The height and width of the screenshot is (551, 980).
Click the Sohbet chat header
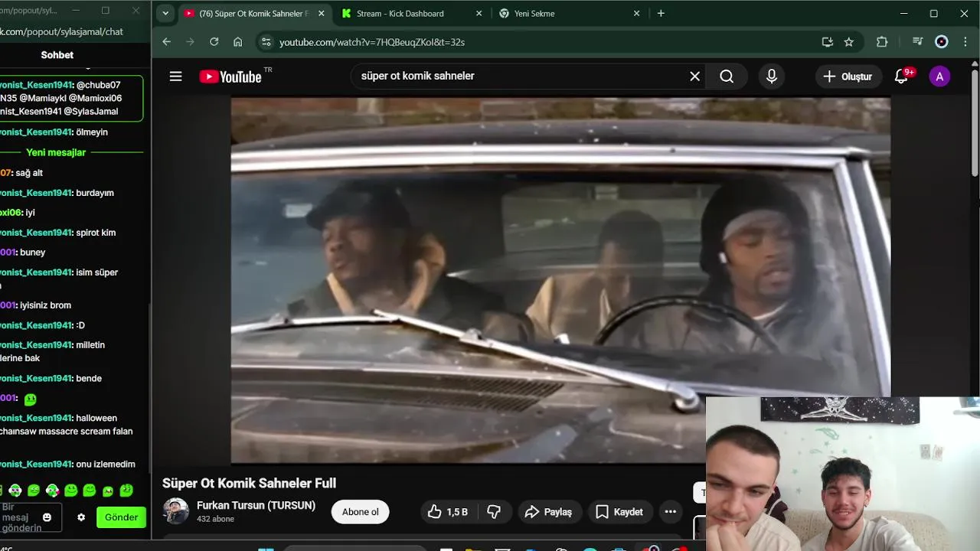(57, 55)
